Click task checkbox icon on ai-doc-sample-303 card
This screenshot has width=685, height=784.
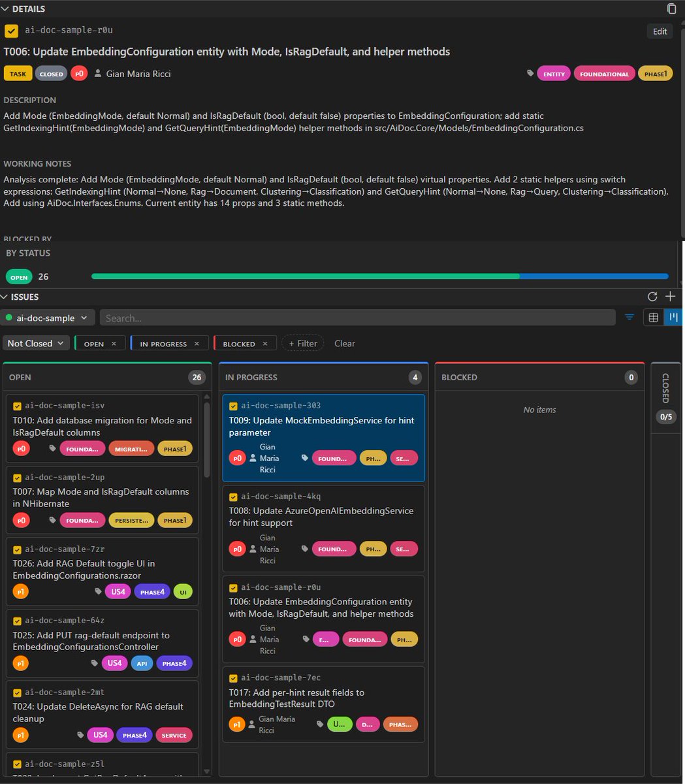point(233,406)
